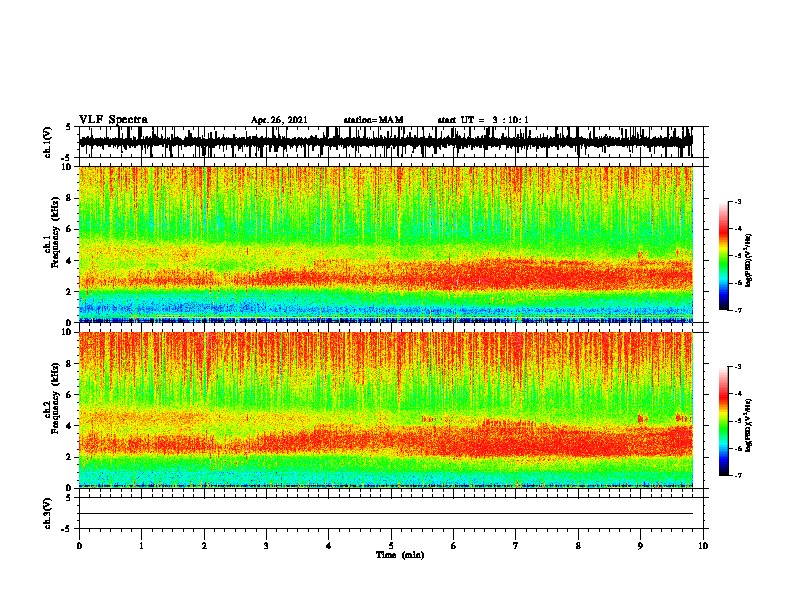
Task: Click the "-7" tick on ch.2 color bar
Action: (x=738, y=475)
